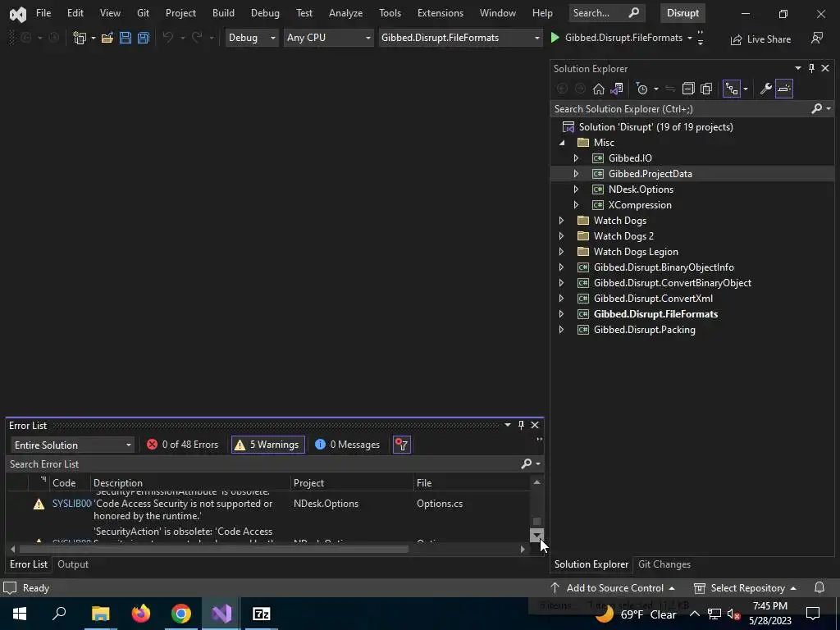Click the Open File folder icon
The image size is (840, 630).
click(x=107, y=38)
